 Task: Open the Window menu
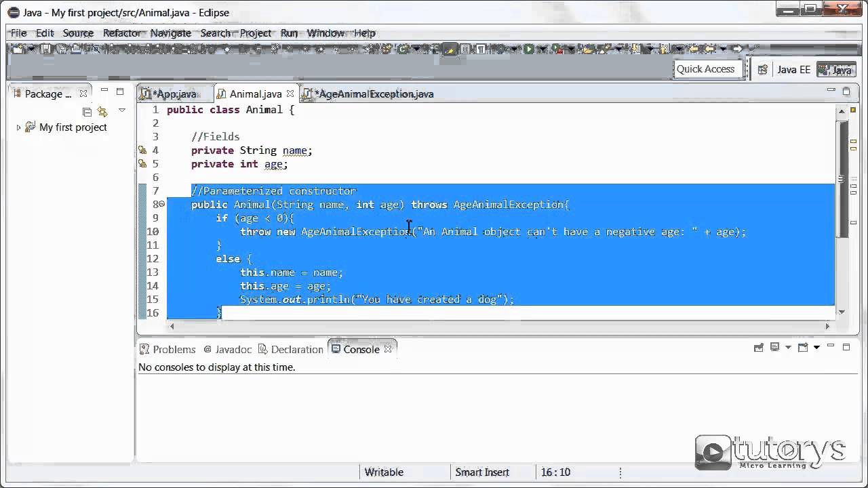point(325,33)
